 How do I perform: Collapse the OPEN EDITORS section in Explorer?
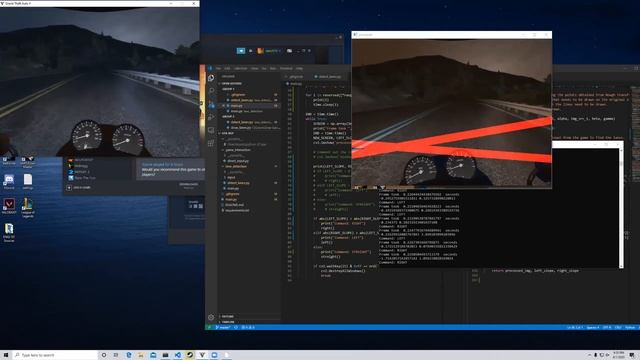tap(232, 83)
